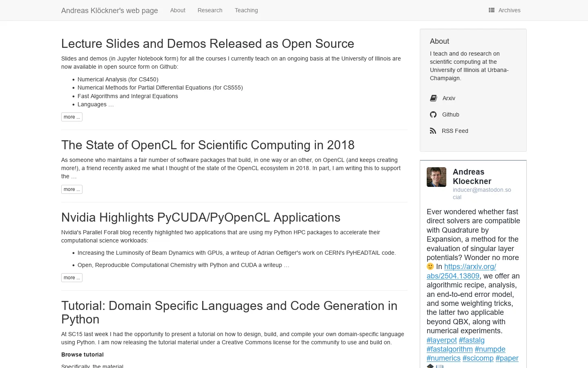
Task: Click 'more ...' under Lecture Slides post
Action: click(x=72, y=117)
